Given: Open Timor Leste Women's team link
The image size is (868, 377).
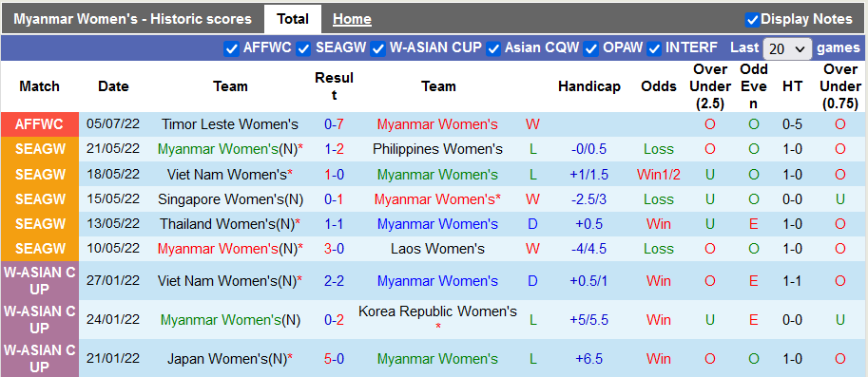Looking at the screenshot, I should [x=230, y=124].
